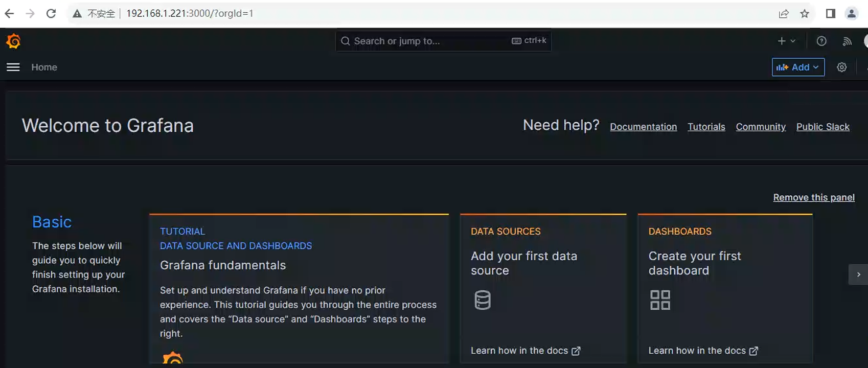Click Remove this panel

click(814, 197)
